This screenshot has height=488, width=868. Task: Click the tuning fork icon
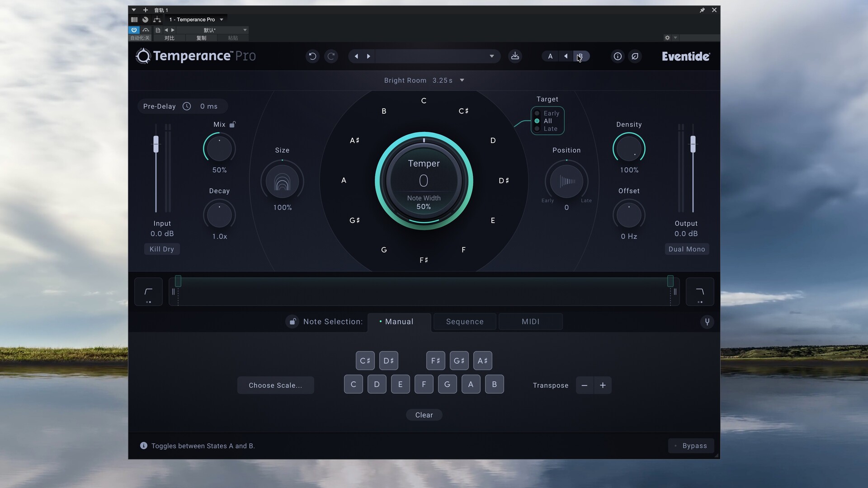point(707,322)
